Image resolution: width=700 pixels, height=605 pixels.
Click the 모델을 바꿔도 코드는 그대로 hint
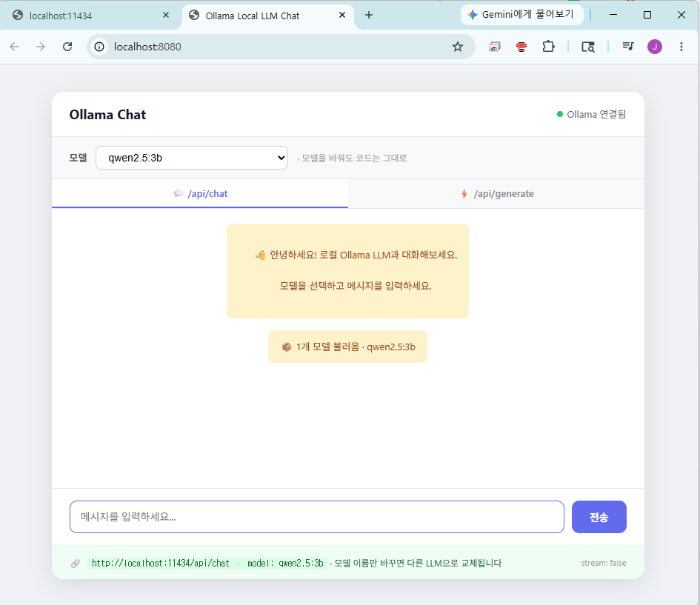tap(352, 158)
